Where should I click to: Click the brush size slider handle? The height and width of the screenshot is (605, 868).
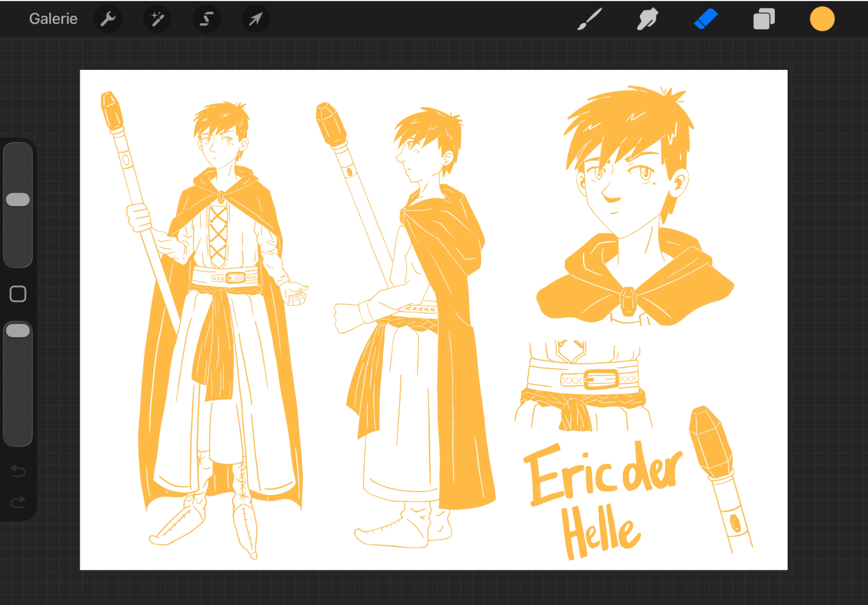point(18,199)
